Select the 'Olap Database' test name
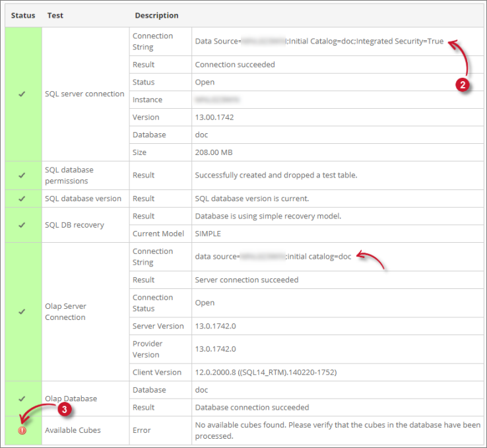 coord(71,399)
